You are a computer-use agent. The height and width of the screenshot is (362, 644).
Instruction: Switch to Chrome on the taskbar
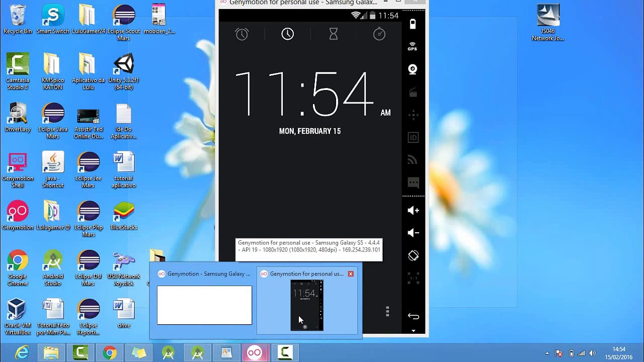(110, 353)
